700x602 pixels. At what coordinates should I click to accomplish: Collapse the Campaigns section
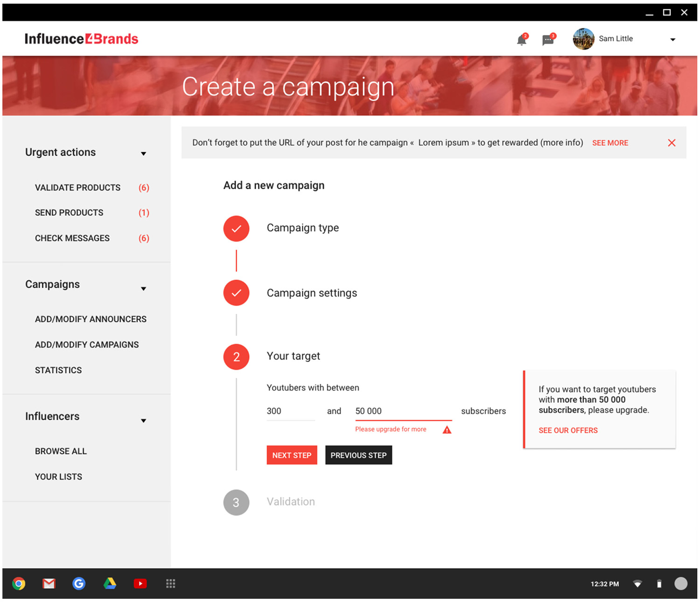143,289
